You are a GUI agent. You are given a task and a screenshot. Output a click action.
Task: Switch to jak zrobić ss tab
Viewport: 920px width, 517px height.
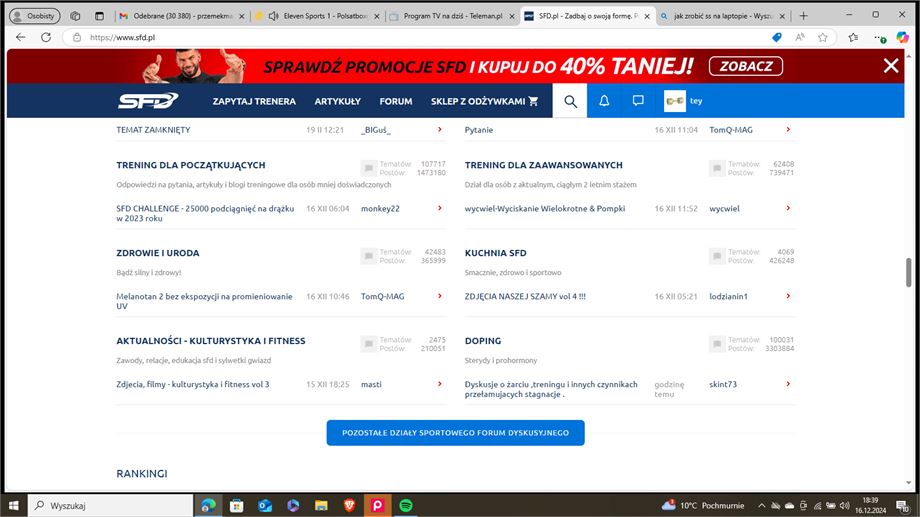[x=722, y=16]
